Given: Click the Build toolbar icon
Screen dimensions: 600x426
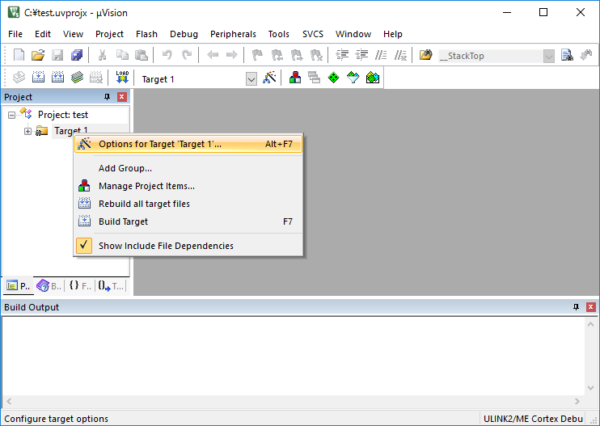Looking at the screenshot, I should (38, 78).
